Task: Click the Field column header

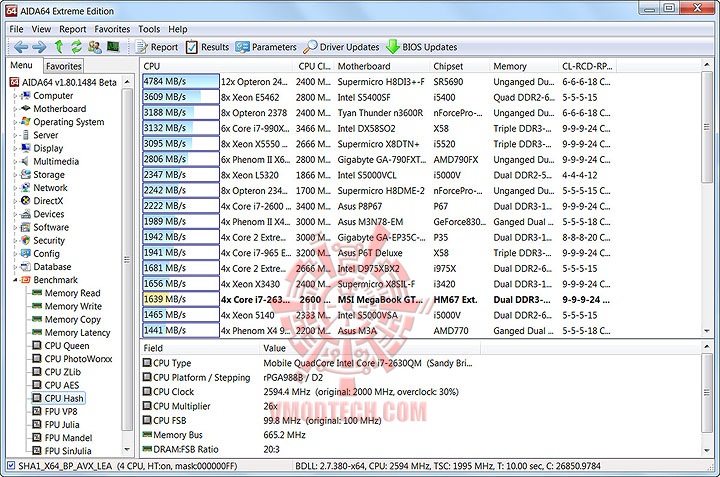Action: pos(200,348)
